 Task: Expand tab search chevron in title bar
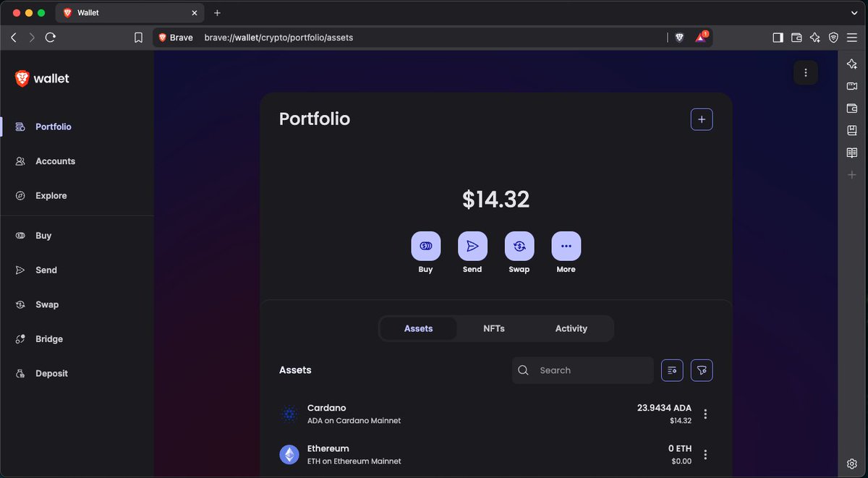click(x=854, y=13)
